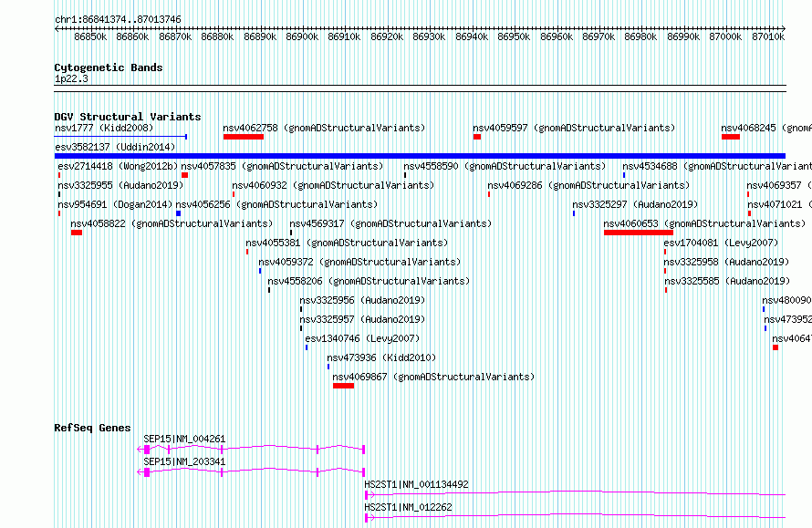The width and height of the screenshot is (812, 528).
Task: Open the nsv4059597 gnomAD variant label
Action: (x=574, y=128)
